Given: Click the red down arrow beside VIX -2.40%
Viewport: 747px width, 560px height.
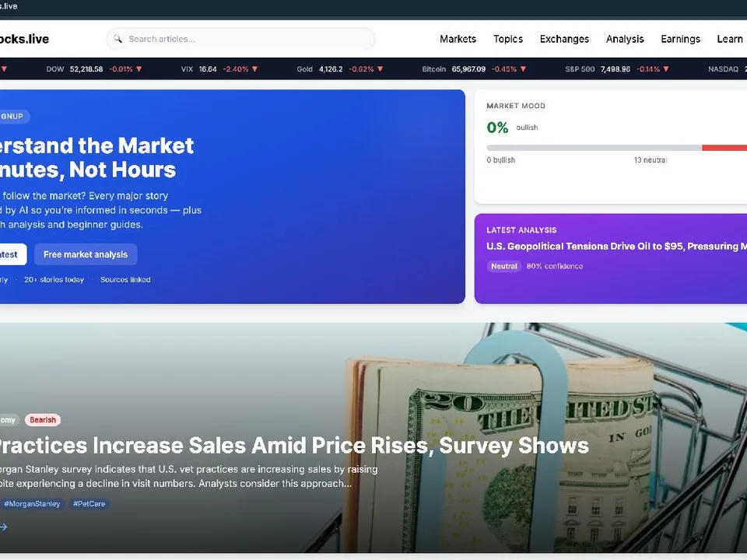Looking at the screenshot, I should point(255,69).
